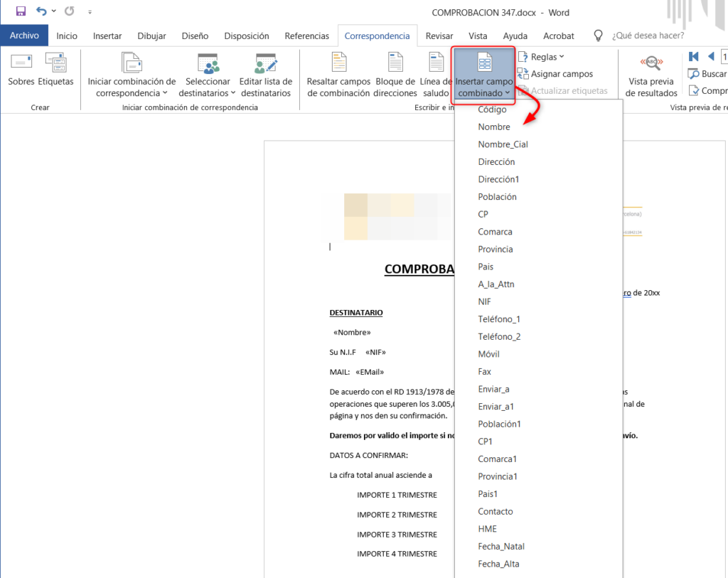Click the Undo arrow icon
Screen dimensions: 728x578
(x=41, y=11)
